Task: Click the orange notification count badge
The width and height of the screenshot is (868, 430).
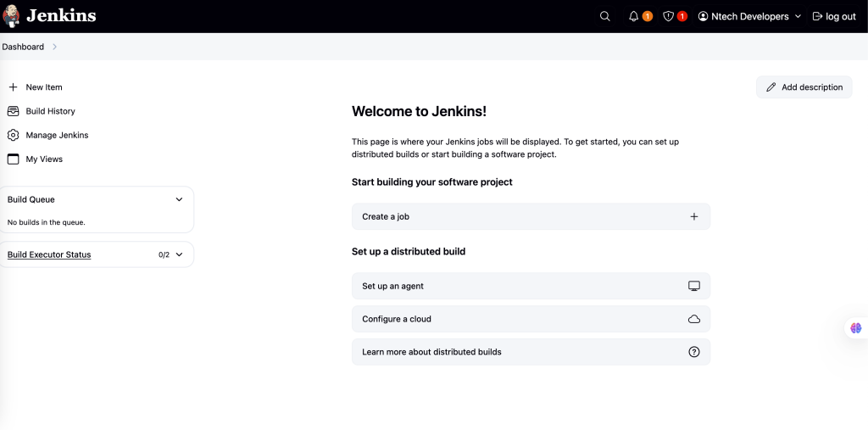Action: tap(647, 17)
